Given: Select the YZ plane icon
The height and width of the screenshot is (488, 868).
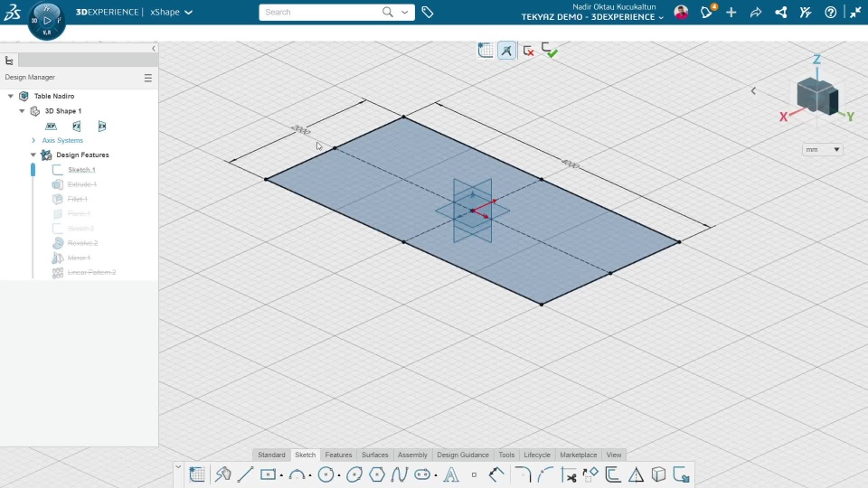Looking at the screenshot, I should point(76,127).
